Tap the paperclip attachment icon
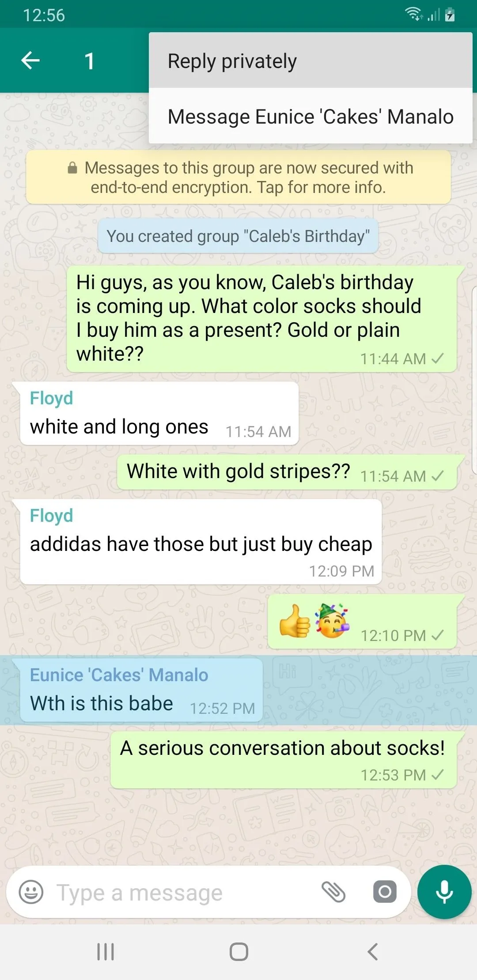477x980 pixels. click(333, 892)
